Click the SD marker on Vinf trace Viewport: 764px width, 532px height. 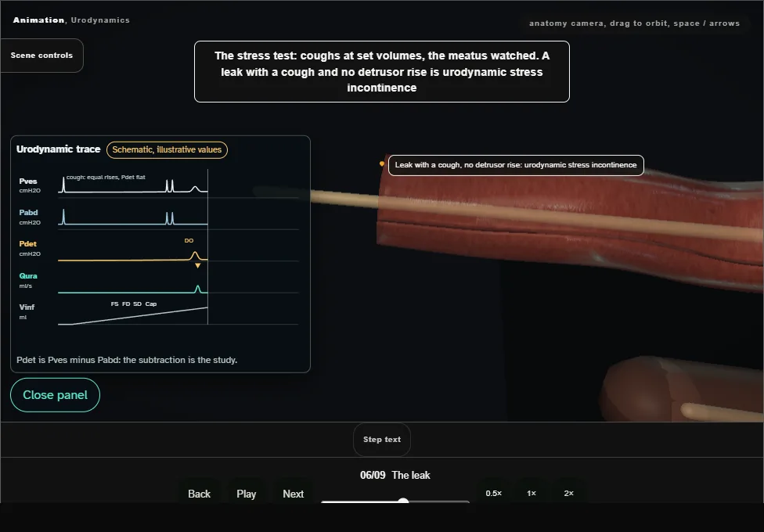138,304
